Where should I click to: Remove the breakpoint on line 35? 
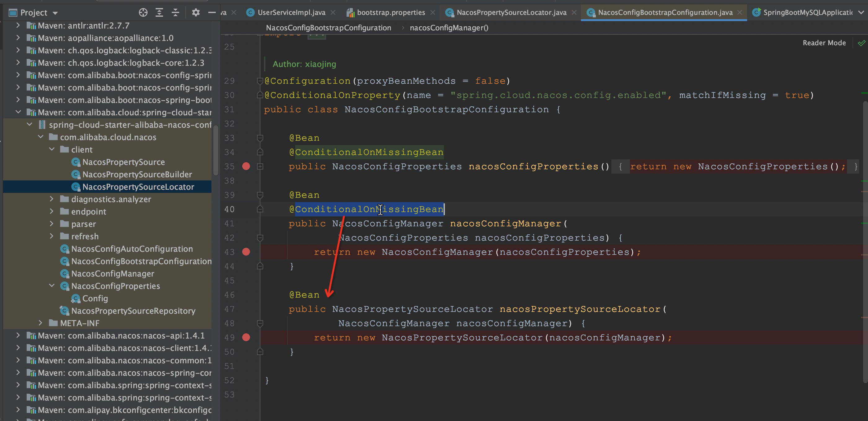coord(246,166)
